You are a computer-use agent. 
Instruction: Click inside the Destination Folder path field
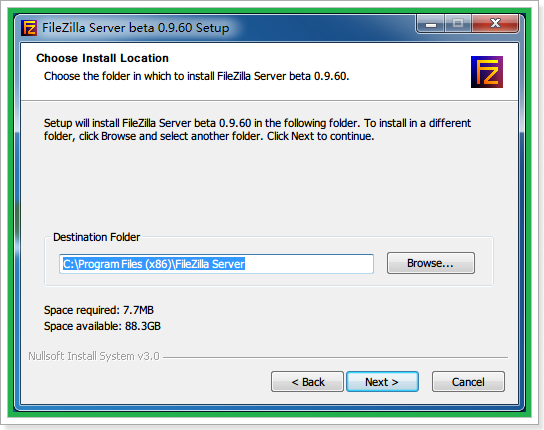216,264
